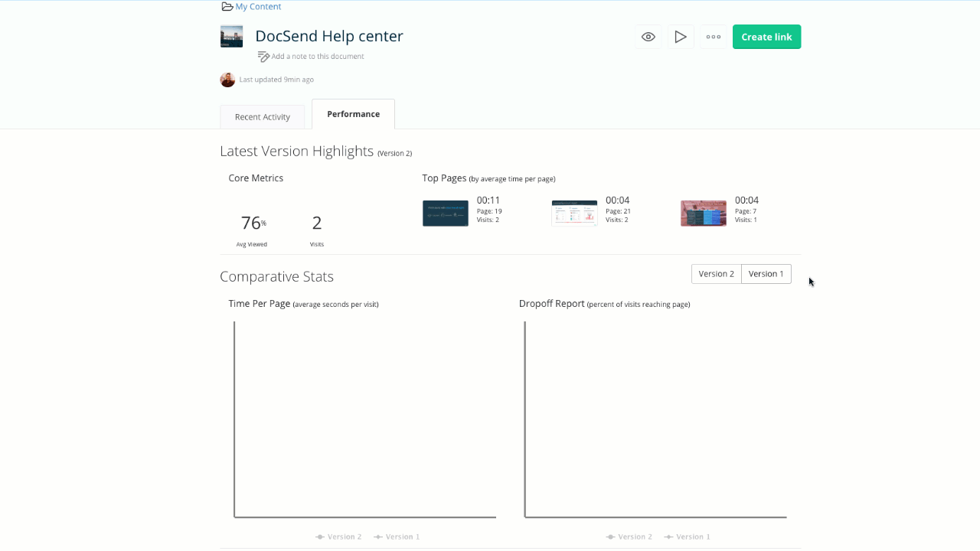Toggle Version 2 legend in Time Per Page chart
Screen dimensions: 980x551
pyautogui.click(x=338, y=537)
